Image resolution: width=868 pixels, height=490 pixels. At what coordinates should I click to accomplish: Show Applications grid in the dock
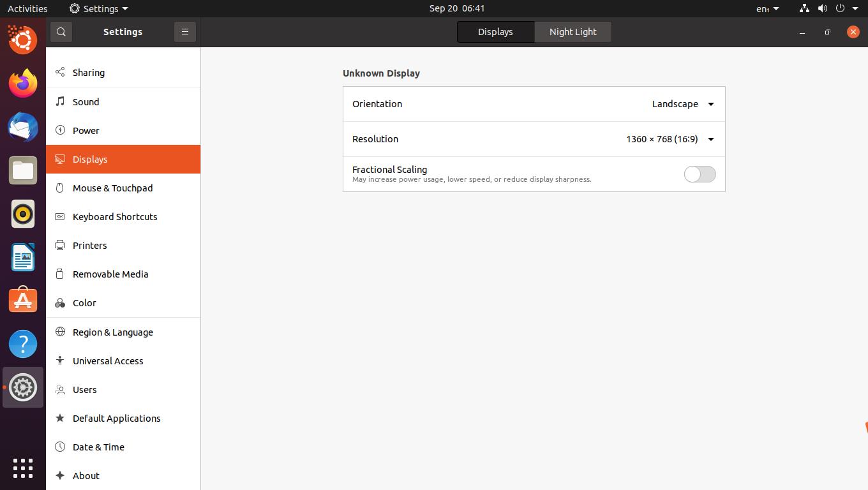[23, 468]
